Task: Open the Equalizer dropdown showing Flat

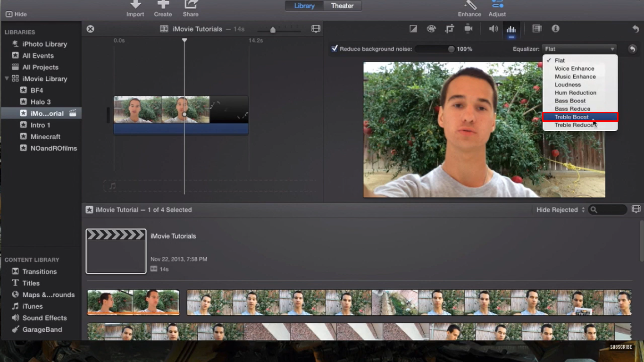Action: click(x=579, y=49)
